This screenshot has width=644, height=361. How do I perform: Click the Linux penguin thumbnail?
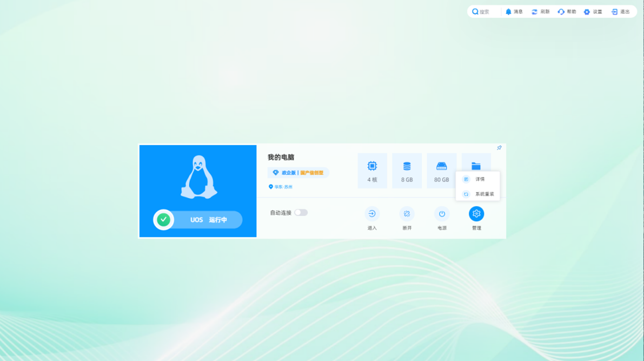199,177
